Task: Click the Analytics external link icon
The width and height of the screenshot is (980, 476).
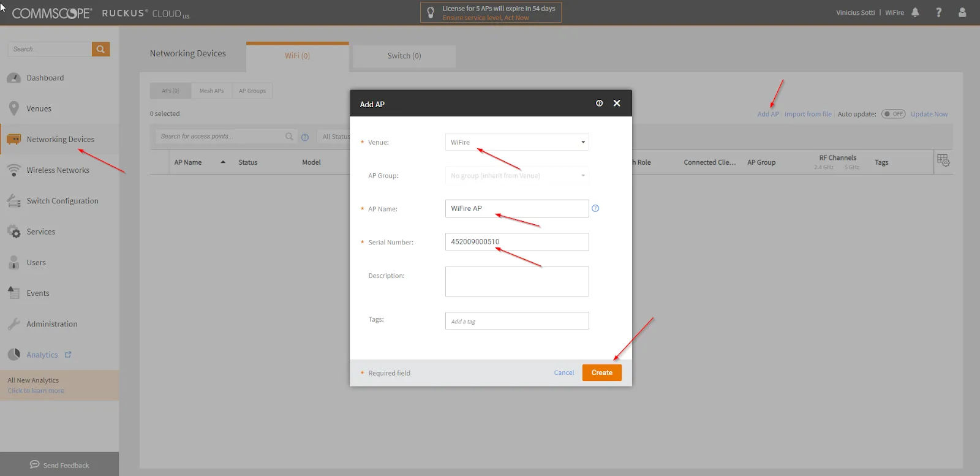Action: (x=68, y=355)
